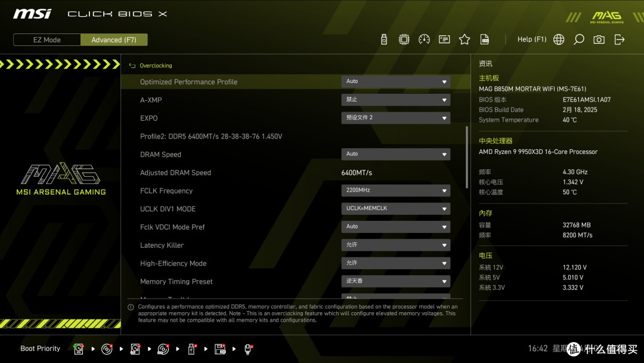
Task: Click BIOS version E7E61AMSI.1A07 value
Action: [x=587, y=100]
